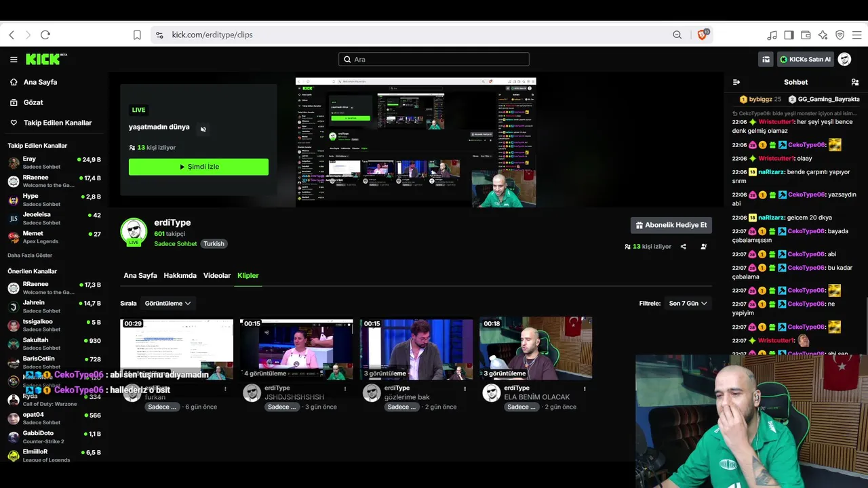Screen dimensions: 868x488
Task: Open the Brave Shields lion icon
Action: point(703,35)
